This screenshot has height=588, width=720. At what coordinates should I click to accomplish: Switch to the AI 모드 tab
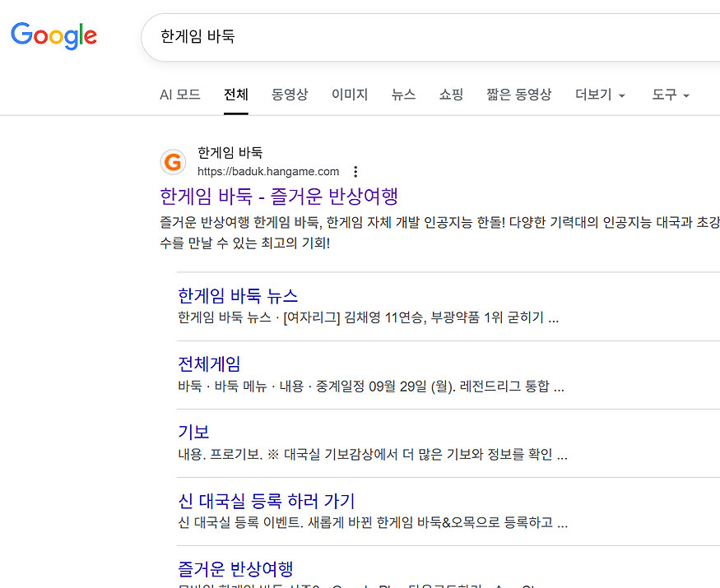(179, 95)
